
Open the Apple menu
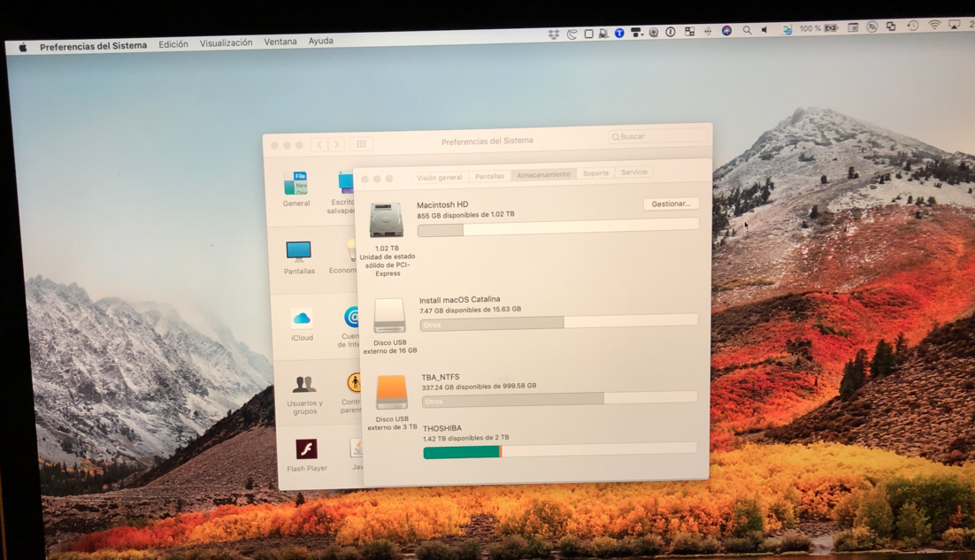[x=23, y=47]
